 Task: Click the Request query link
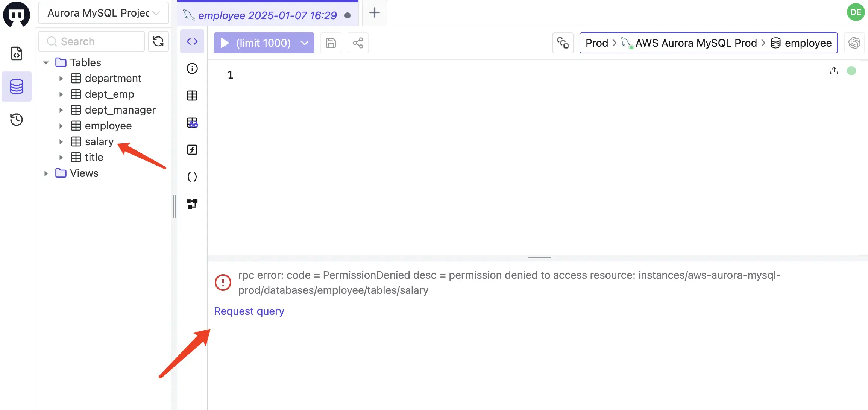pyautogui.click(x=249, y=311)
